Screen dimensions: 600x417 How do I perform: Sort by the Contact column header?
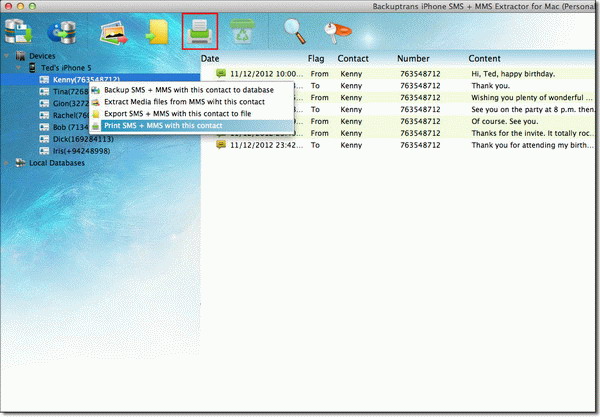[353, 59]
